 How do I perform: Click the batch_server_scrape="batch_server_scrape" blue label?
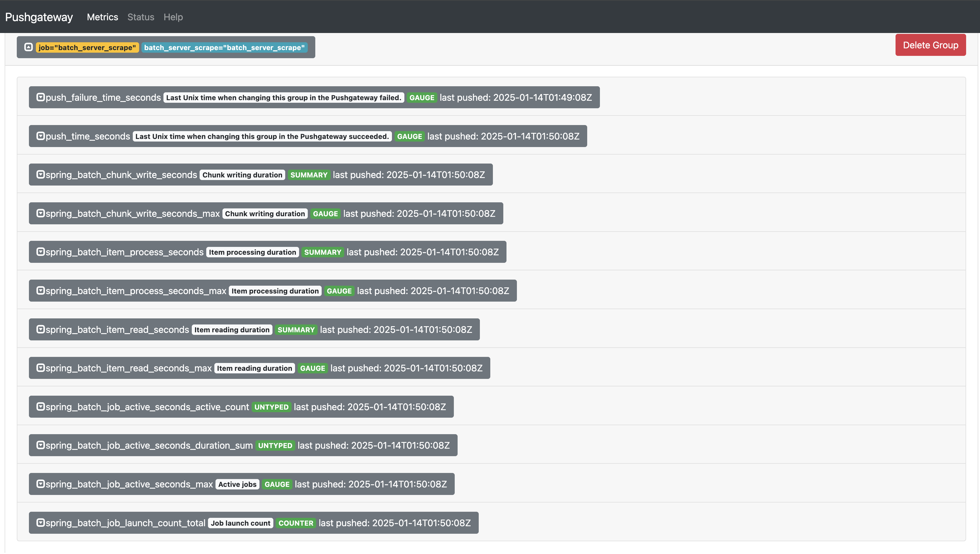point(224,47)
